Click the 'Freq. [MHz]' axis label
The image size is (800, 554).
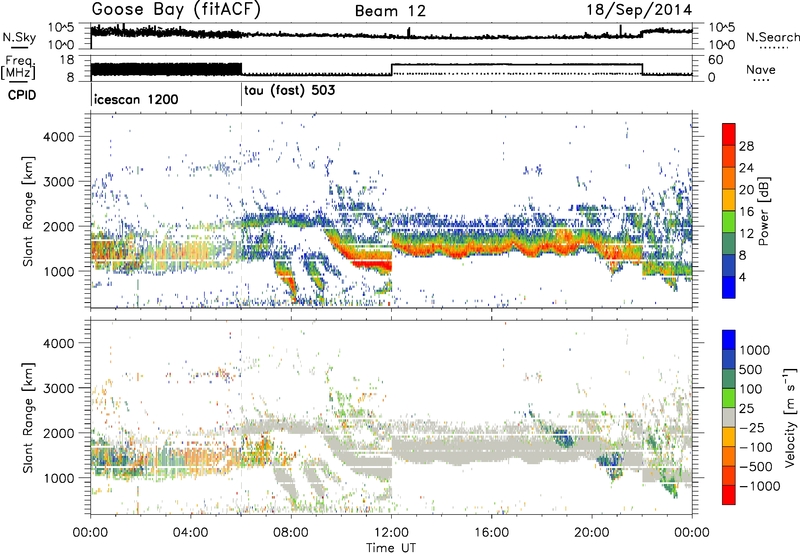20,67
